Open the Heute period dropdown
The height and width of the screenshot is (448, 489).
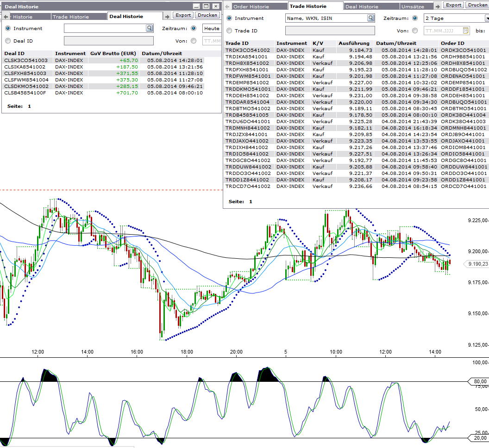(x=212, y=28)
